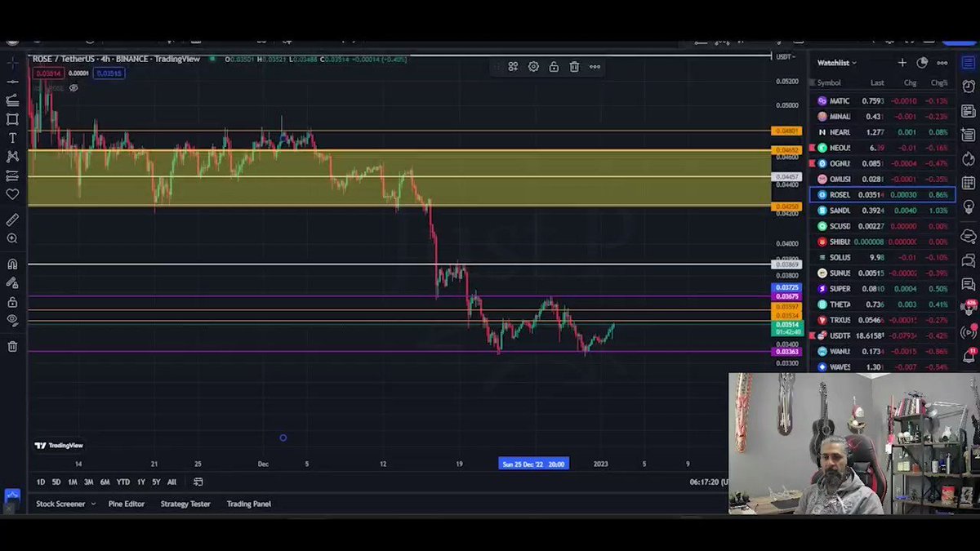Open drawing template icon in floating toolbar
The image size is (980, 551).
pyautogui.click(x=513, y=67)
